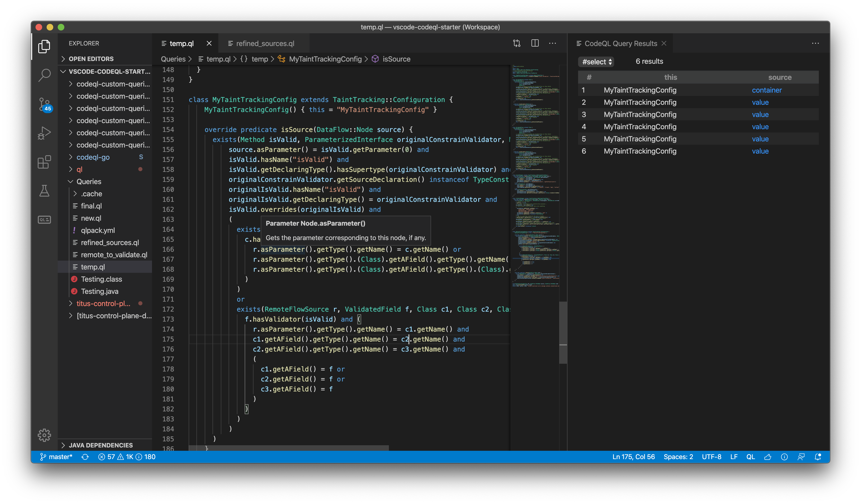Open the Search view in activity bar
Viewport: 861px width, 504px height.
(x=44, y=75)
